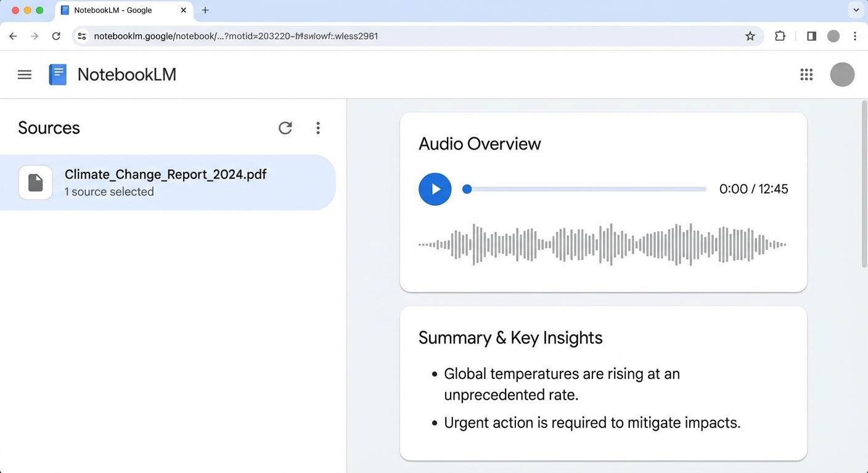Open the Google apps grid
The image size is (868, 473).
(x=806, y=74)
